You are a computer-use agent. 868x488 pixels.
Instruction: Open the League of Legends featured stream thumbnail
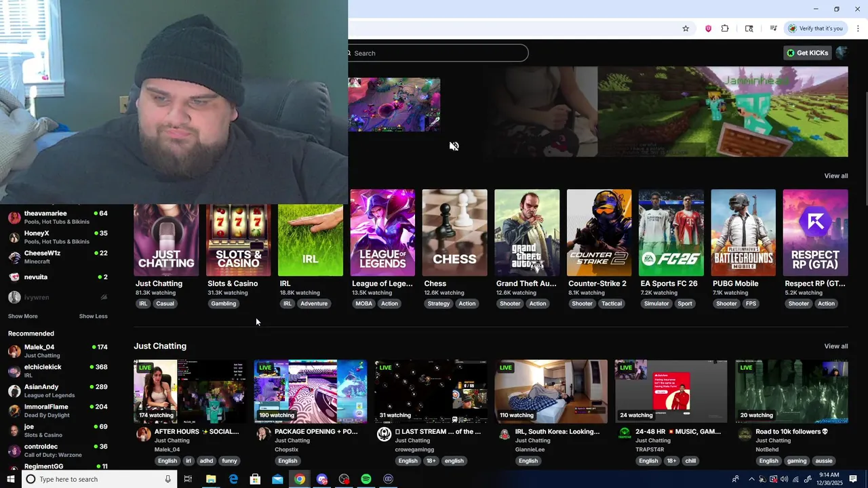click(x=394, y=104)
